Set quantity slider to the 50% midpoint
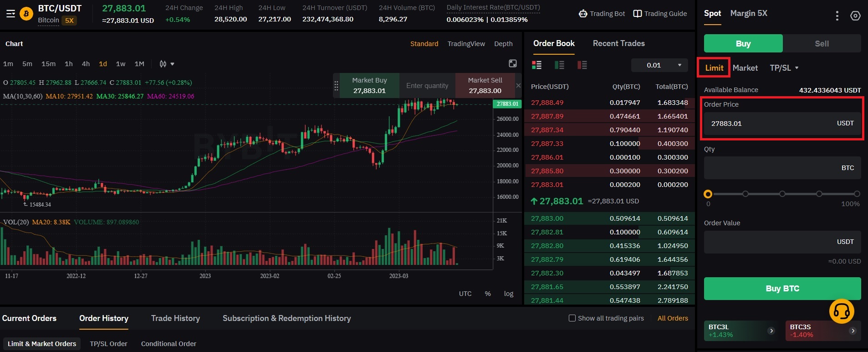Image resolution: width=868 pixels, height=352 pixels. point(782,194)
